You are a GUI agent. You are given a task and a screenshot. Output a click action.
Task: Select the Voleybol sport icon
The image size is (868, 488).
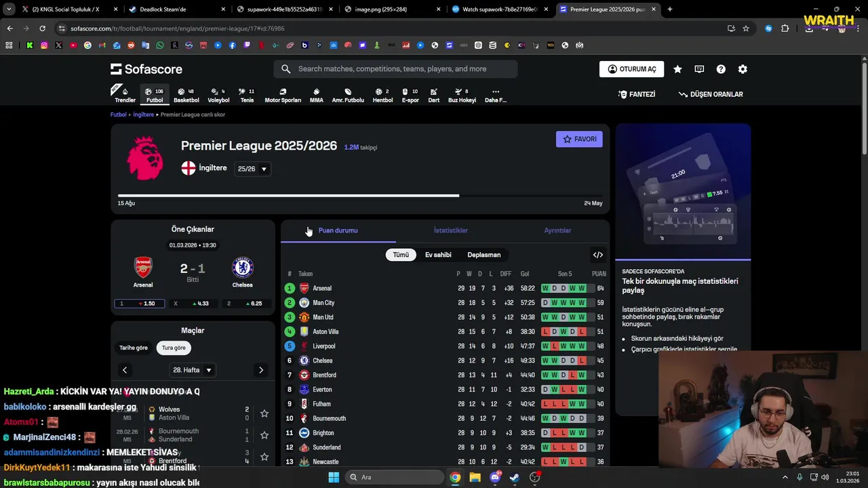click(218, 95)
